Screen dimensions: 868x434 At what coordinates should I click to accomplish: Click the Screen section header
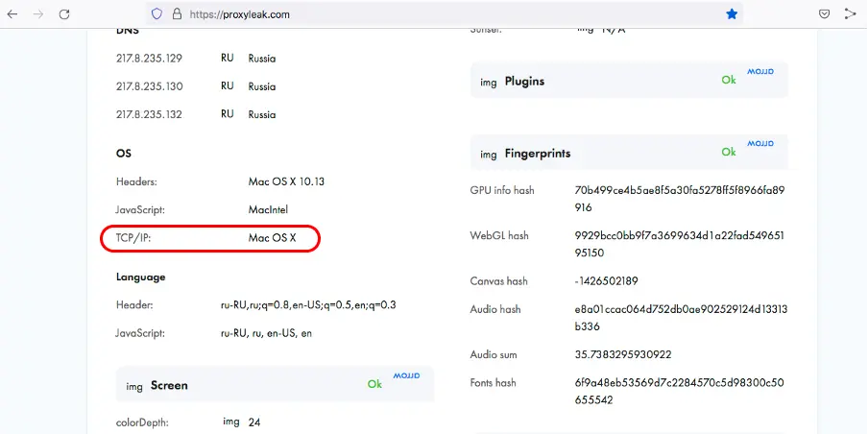275,385
